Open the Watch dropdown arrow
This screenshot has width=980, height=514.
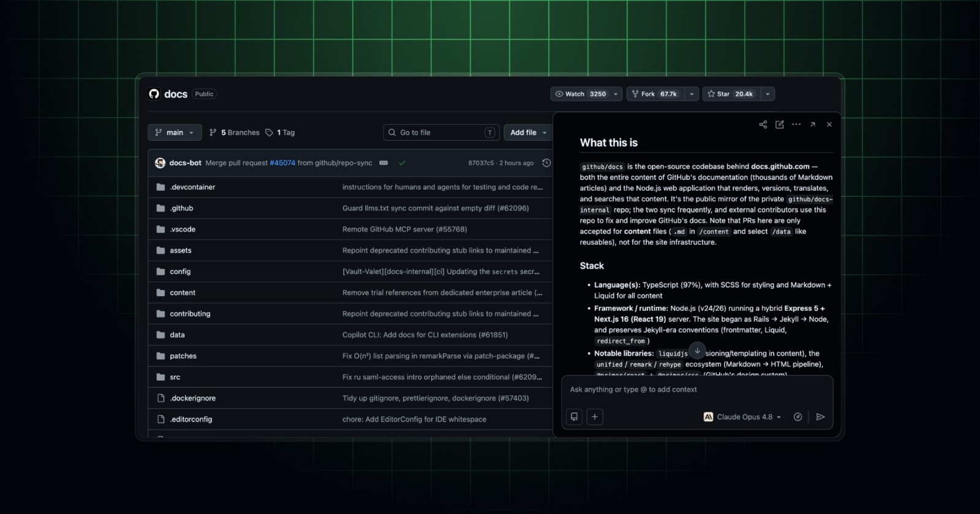click(x=616, y=94)
